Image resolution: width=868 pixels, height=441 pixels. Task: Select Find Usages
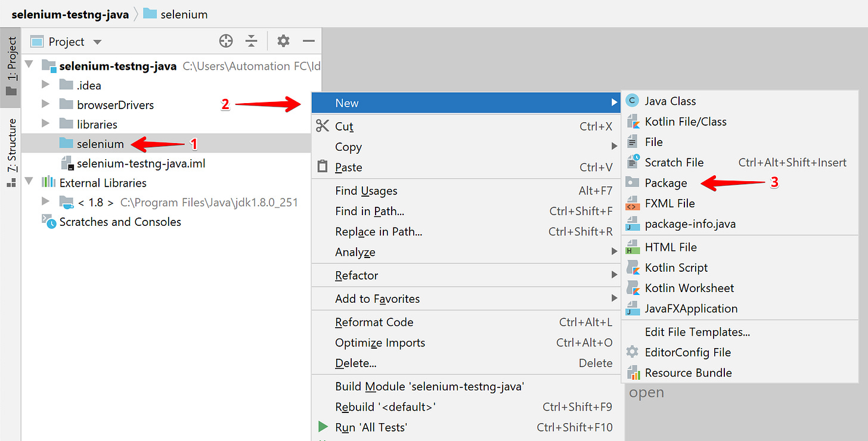[x=467, y=191]
